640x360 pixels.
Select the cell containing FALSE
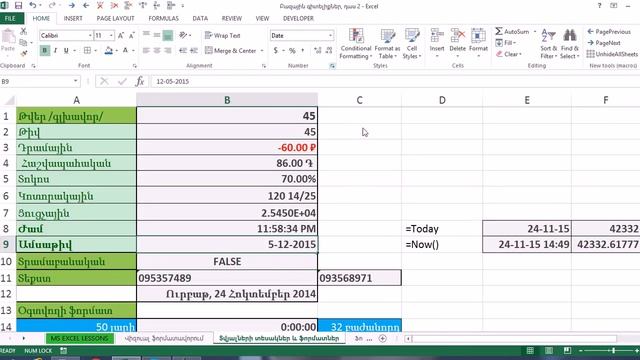pos(227,262)
